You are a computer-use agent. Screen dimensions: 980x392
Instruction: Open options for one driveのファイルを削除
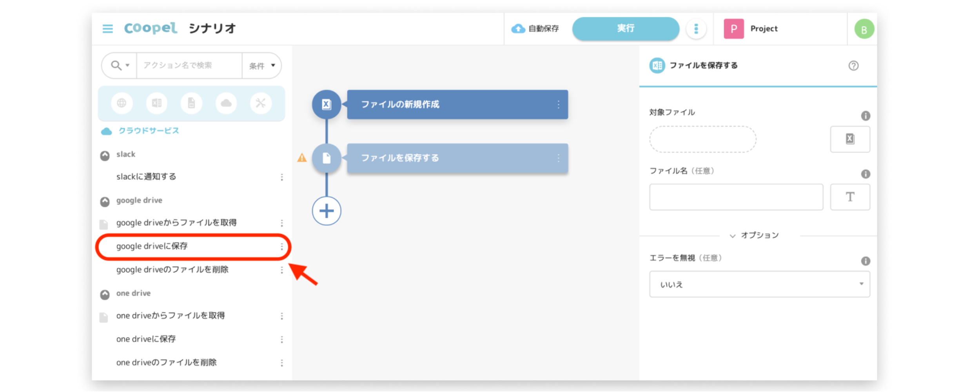click(x=281, y=363)
